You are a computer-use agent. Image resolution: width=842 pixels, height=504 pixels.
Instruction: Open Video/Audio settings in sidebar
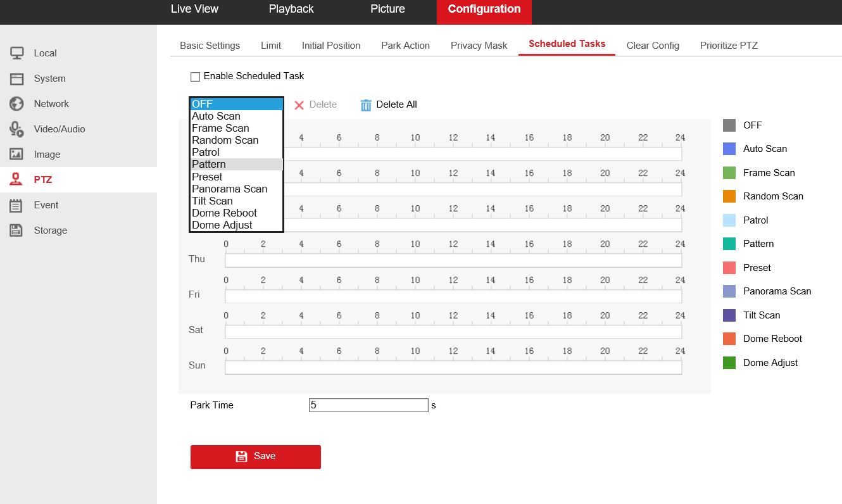pos(79,129)
